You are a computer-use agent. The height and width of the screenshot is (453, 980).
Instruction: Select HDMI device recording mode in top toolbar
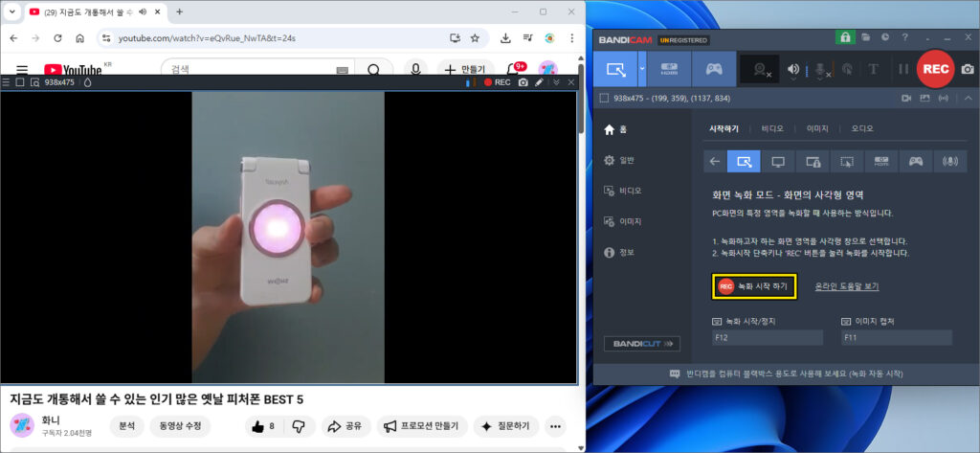pos(668,69)
